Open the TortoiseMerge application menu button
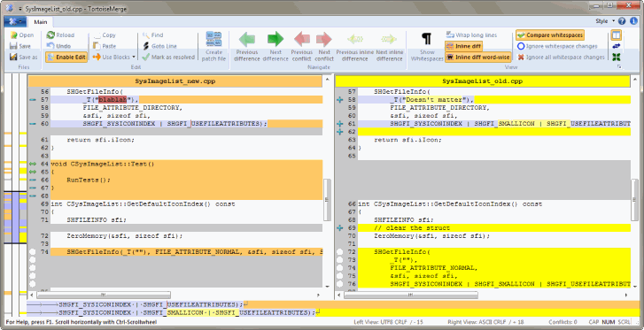 click(15, 22)
